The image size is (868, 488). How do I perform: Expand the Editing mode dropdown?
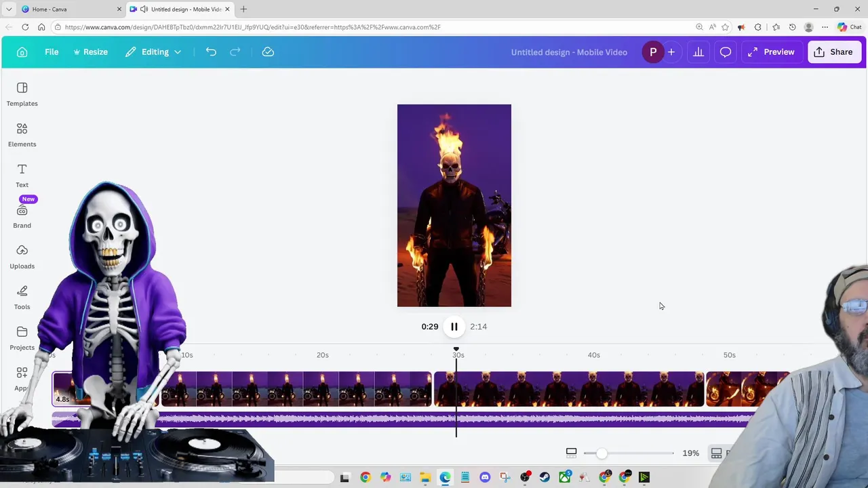(153, 52)
